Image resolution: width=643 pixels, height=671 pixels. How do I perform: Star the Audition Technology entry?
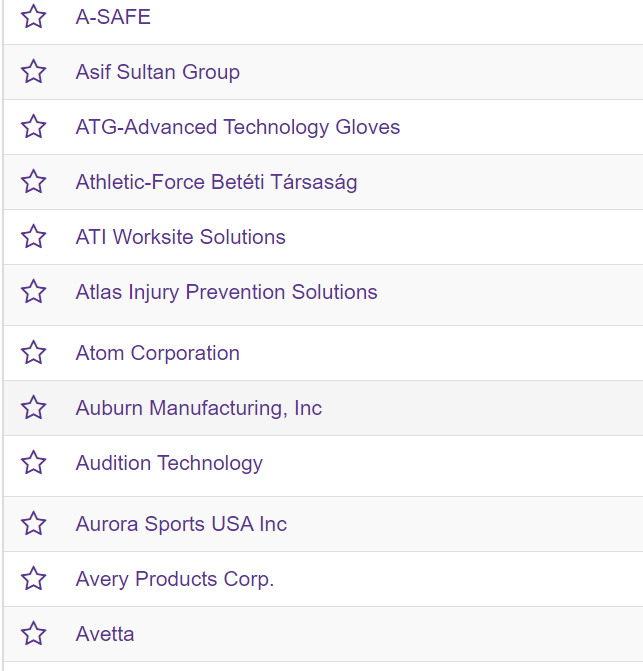(x=33, y=463)
